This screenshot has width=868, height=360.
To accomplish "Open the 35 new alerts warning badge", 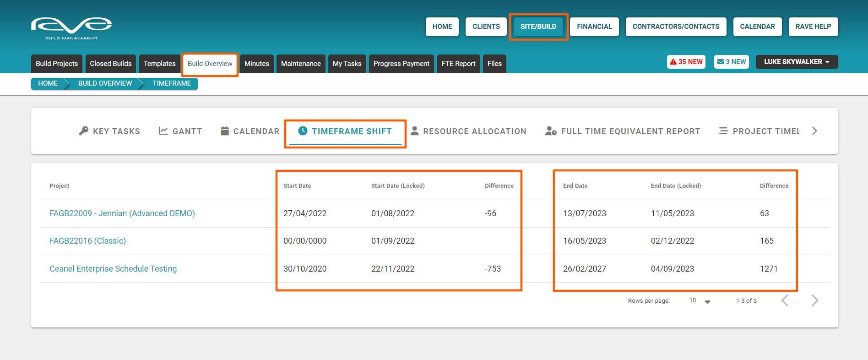I will 686,62.
